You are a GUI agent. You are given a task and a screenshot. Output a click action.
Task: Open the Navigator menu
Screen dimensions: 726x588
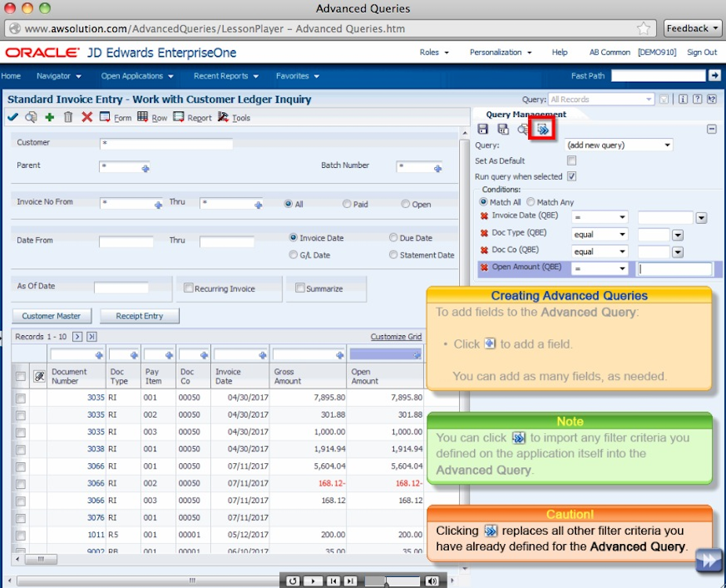(58, 76)
